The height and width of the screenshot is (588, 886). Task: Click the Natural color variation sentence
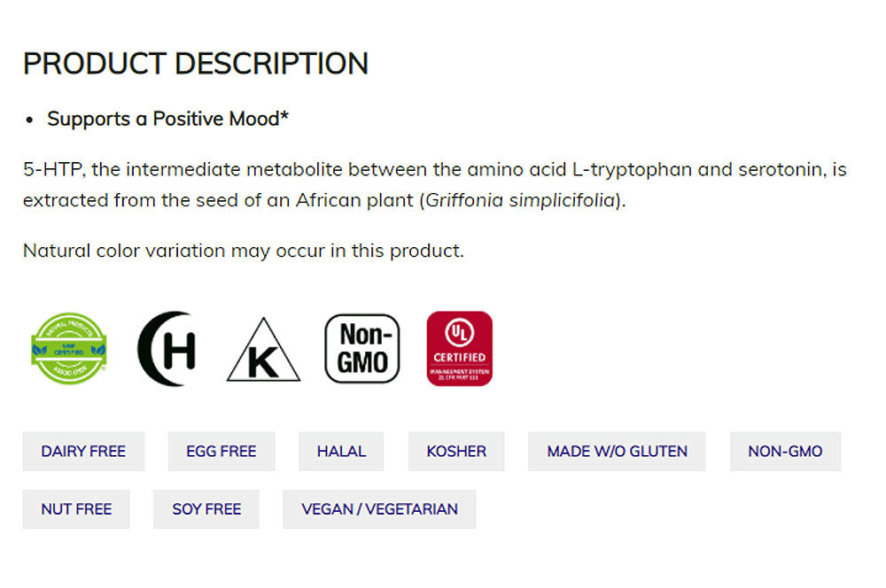coord(244,251)
